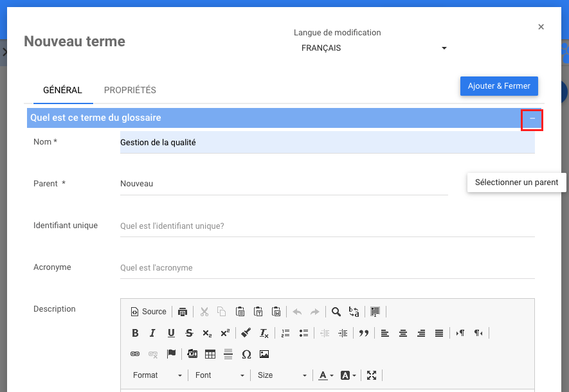Insert a horizontal line
569x392 pixels.
228,354
